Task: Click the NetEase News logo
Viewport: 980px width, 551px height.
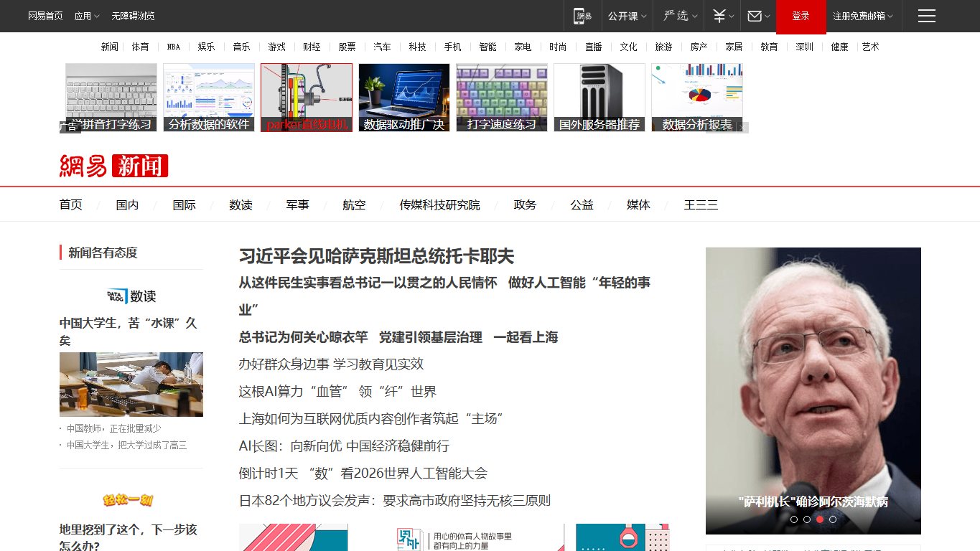Action: click(113, 166)
